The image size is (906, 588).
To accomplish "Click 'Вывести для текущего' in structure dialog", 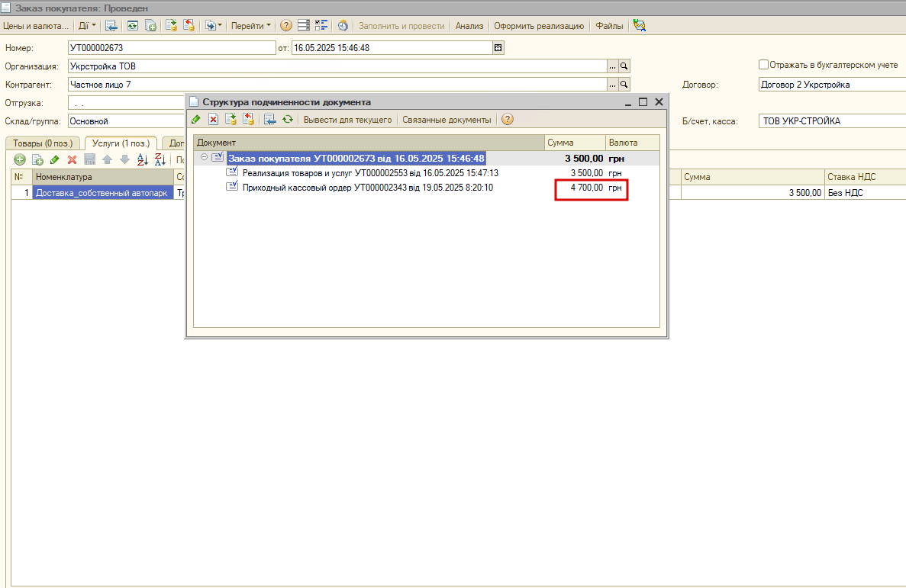I will click(x=348, y=120).
